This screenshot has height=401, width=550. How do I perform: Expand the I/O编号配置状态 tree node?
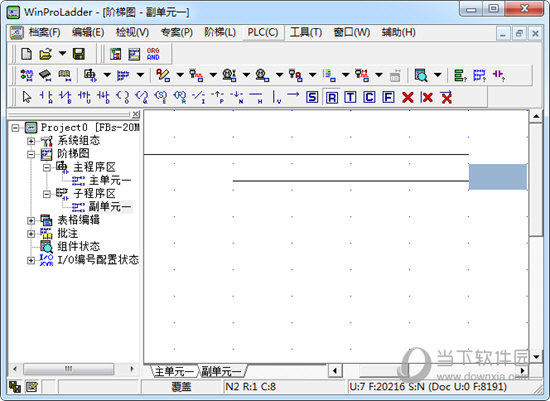pos(31,260)
